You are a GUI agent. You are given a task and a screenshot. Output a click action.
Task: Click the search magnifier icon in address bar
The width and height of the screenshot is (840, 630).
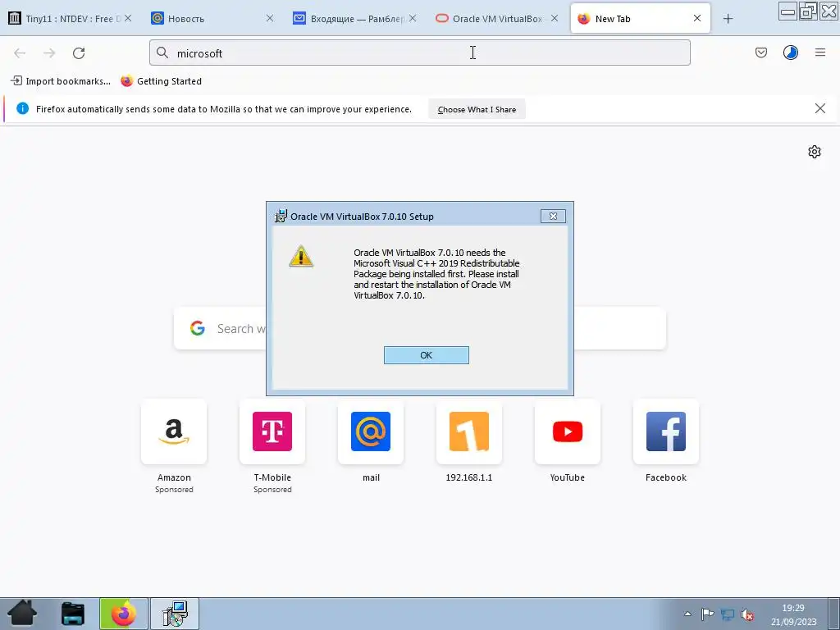162,52
